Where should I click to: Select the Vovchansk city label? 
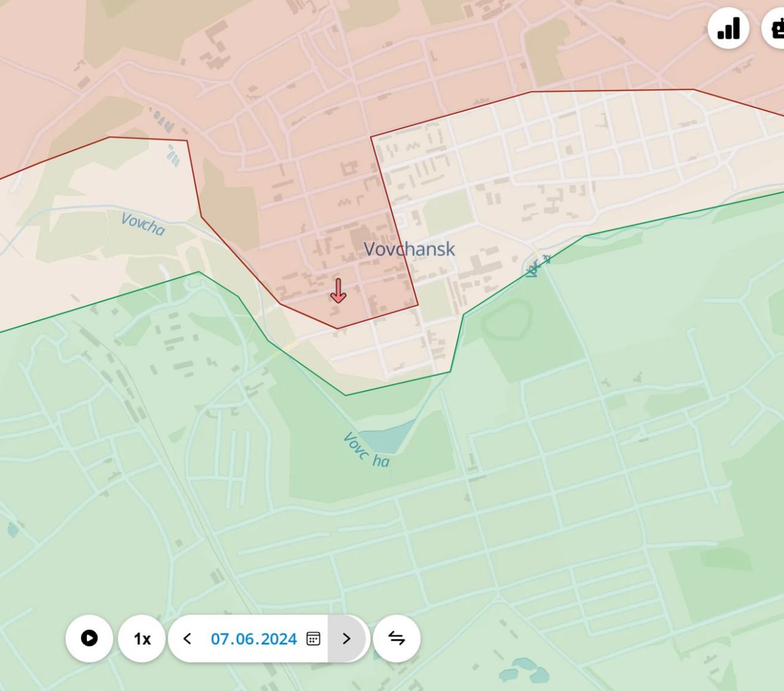409,249
